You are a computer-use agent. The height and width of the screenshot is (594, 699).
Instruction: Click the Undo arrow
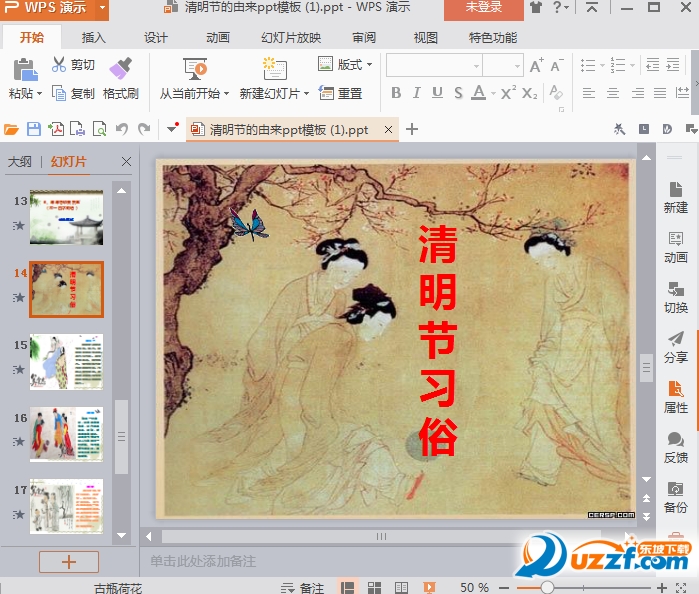pos(122,129)
